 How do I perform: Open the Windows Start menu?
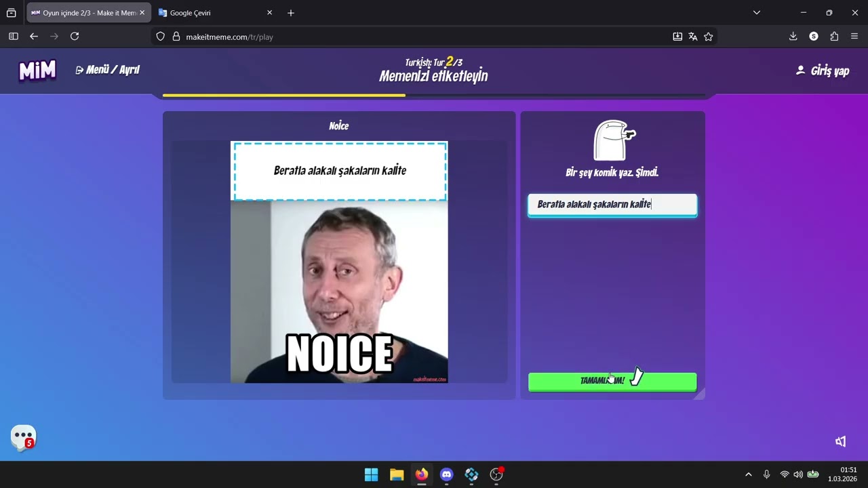coord(372,474)
